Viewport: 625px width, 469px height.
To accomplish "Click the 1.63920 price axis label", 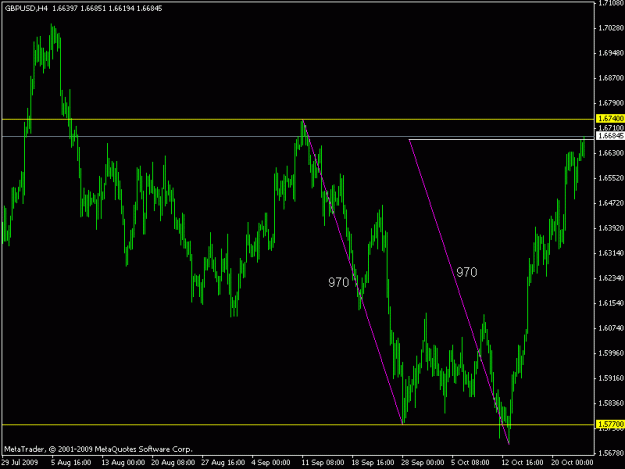I will point(611,228).
